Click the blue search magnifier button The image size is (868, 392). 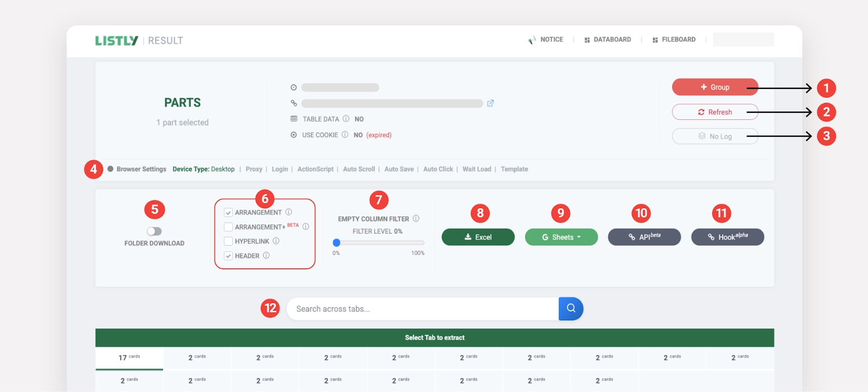[571, 309]
